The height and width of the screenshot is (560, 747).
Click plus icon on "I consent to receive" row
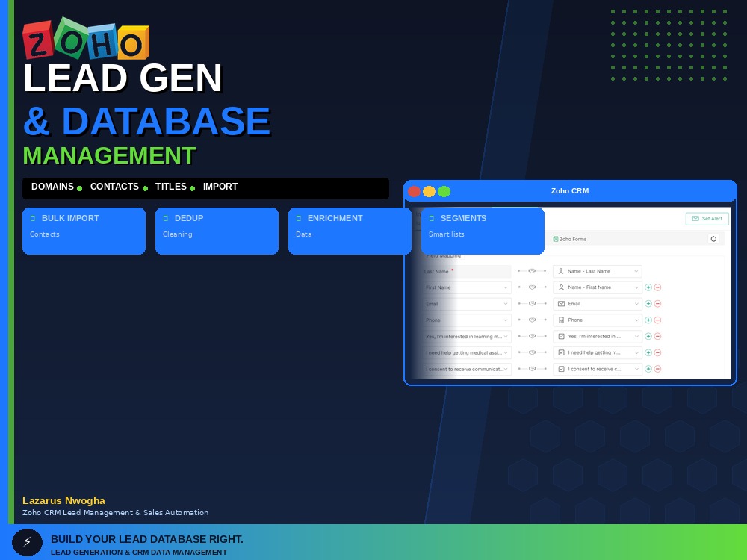click(x=648, y=369)
